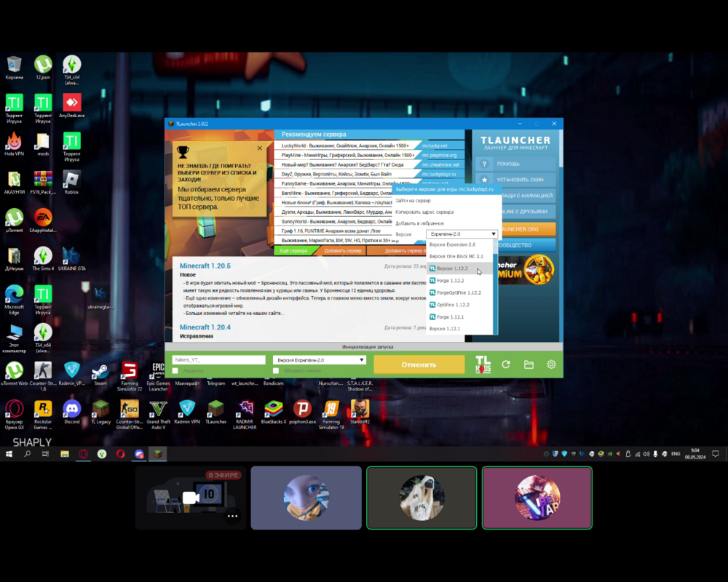Screen dimensions: 728x582
Task: Click the refresh icon in TLauncher bottom bar
Action: coord(506,364)
